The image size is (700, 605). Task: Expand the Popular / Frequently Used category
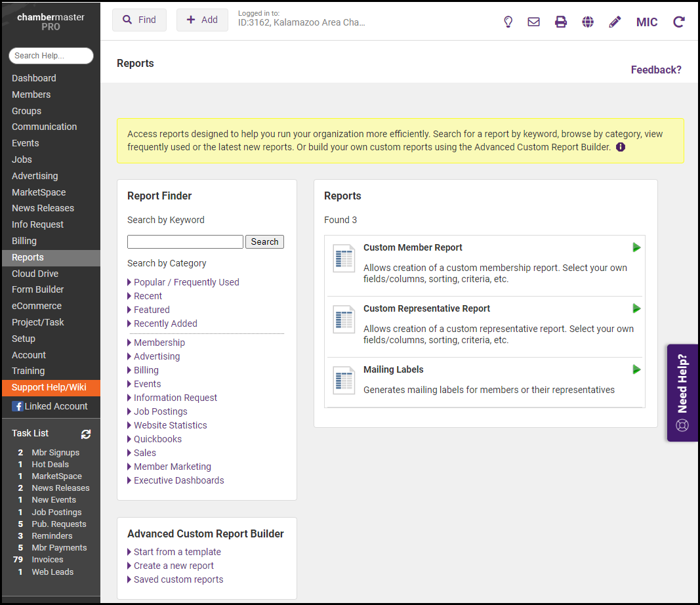point(186,282)
